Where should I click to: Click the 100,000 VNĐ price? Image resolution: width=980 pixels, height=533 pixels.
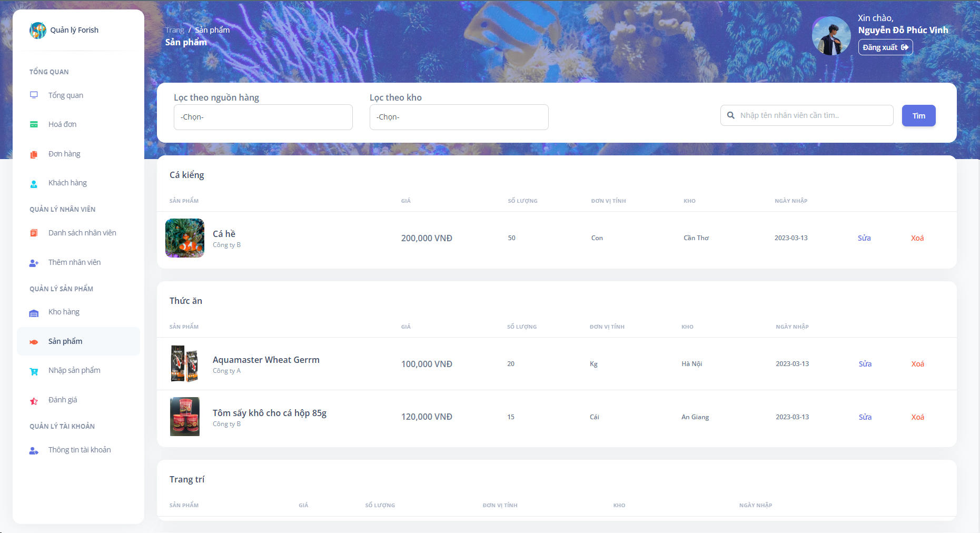427,364
